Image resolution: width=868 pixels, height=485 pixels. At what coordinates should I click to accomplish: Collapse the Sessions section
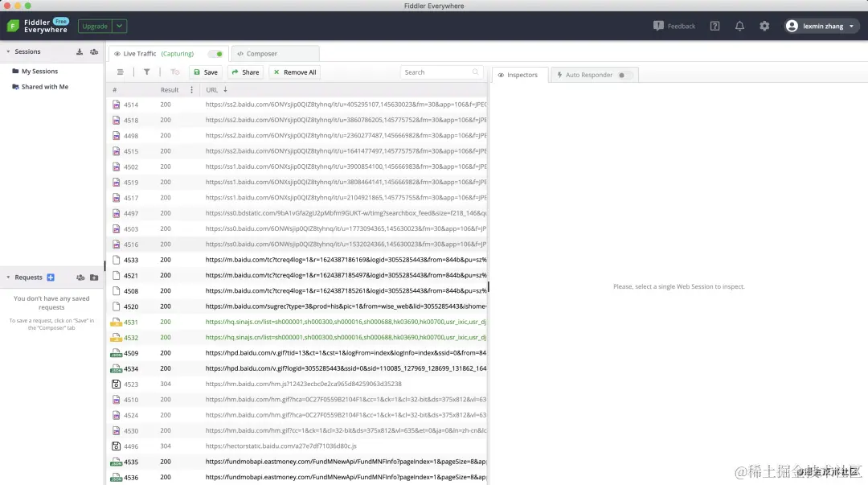tap(8, 51)
